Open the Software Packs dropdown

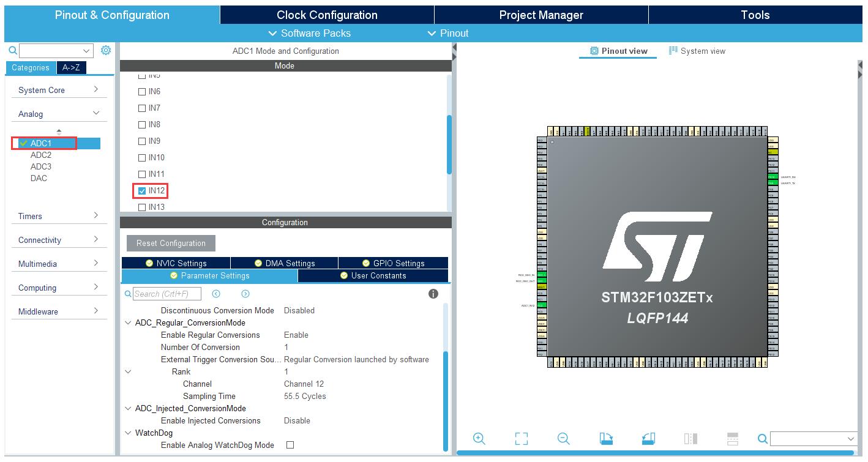point(310,33)
